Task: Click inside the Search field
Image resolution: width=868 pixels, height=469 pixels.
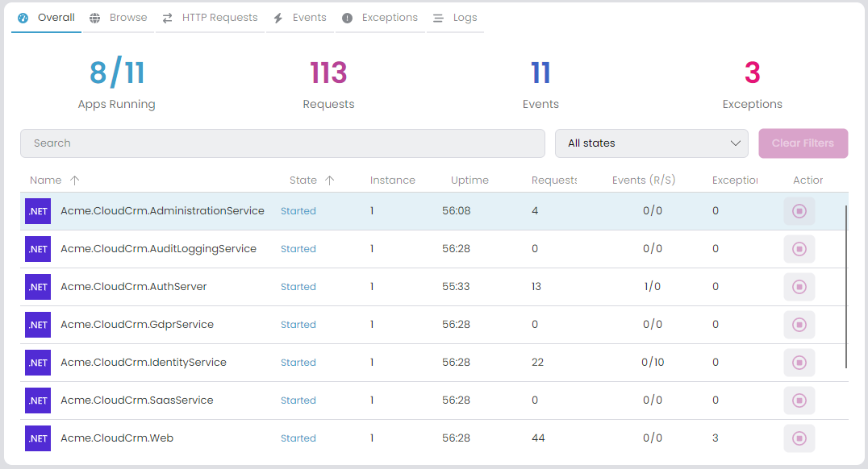Action: pyautogui.click(x=282, y=143)
